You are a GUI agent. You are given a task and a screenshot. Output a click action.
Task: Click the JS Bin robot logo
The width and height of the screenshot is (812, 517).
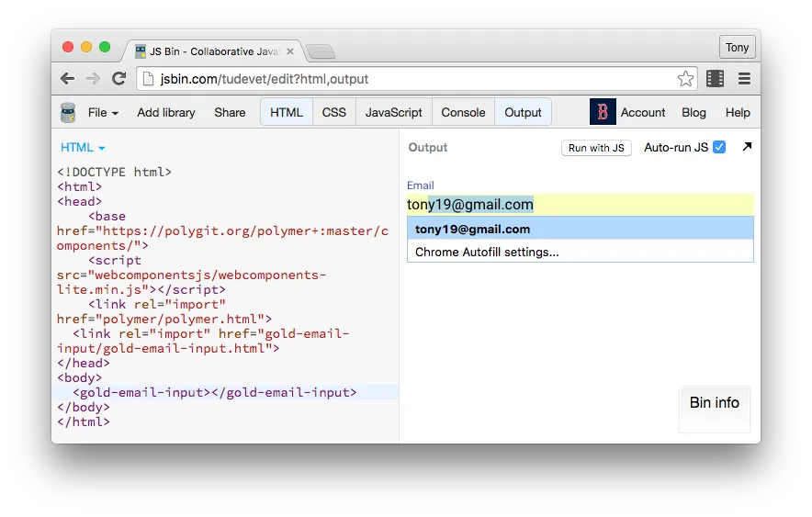click(x=68, y=112)
